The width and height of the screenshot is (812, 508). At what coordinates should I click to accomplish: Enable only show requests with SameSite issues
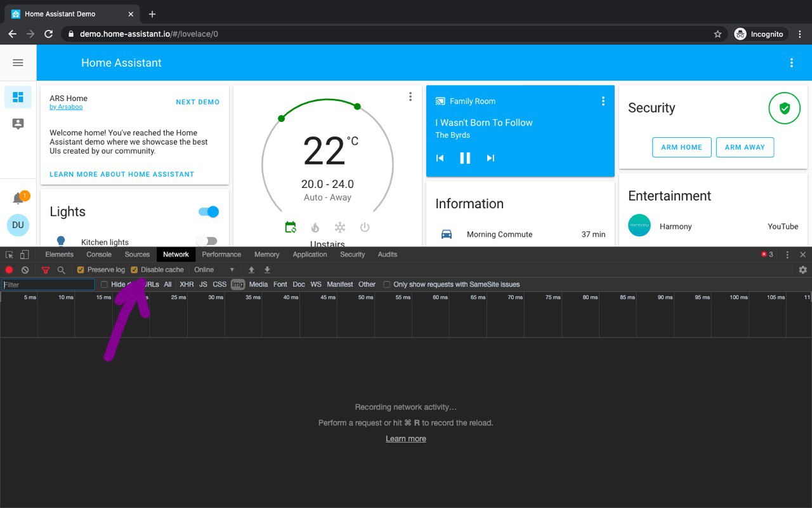[387, 284]
